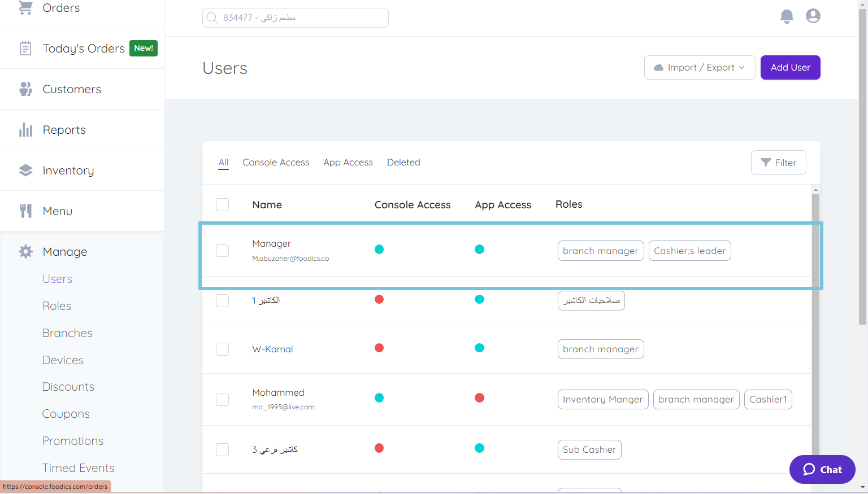Click Mohammed's branch manager role tag
The image size is (868, 494).
[x=696, y=399]
